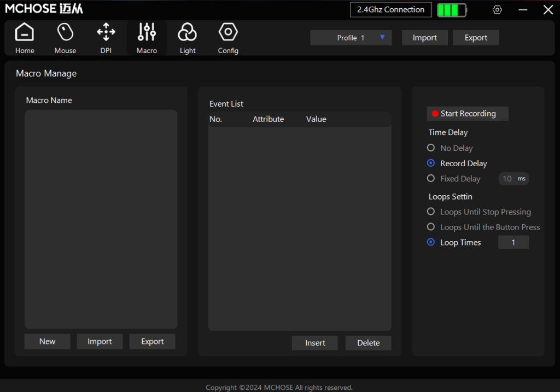Go to the Mouse settings icon

65,33
